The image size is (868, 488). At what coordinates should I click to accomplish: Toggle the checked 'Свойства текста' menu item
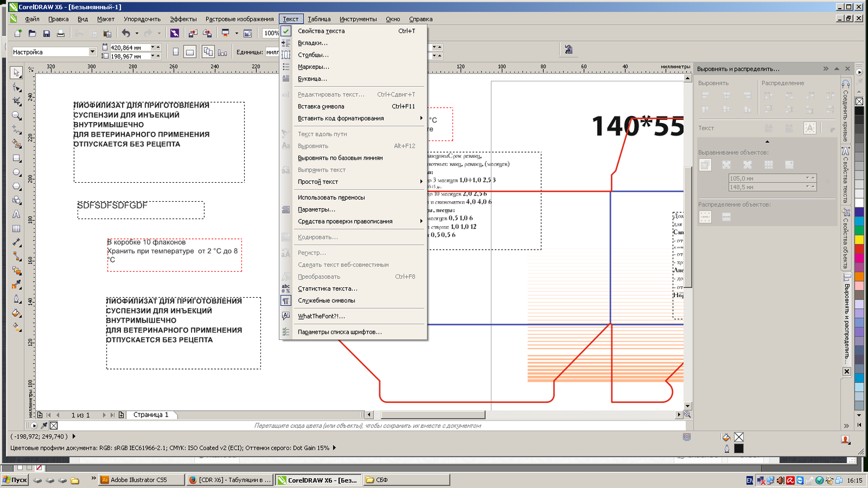321,31
